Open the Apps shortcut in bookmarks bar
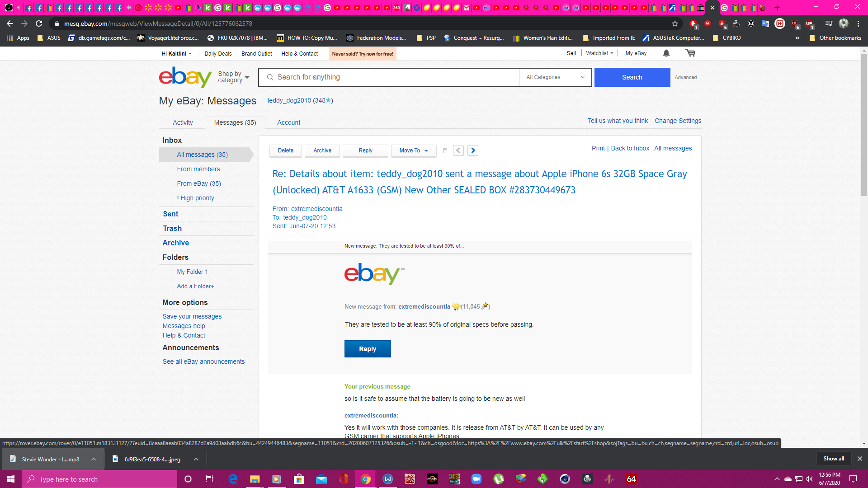868x488 pixels. pyautogui.click(x=18, y=38)
